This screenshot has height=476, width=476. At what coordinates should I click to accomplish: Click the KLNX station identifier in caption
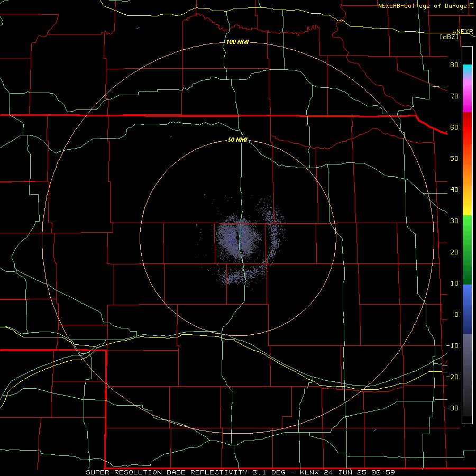point(310,472)
